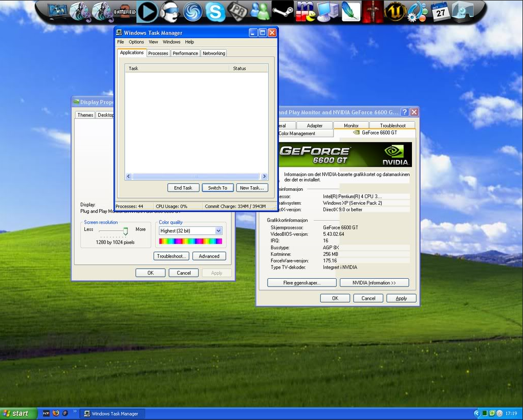
Task: Open the glass cube icon at dock end
Action: tap(463, 12)
